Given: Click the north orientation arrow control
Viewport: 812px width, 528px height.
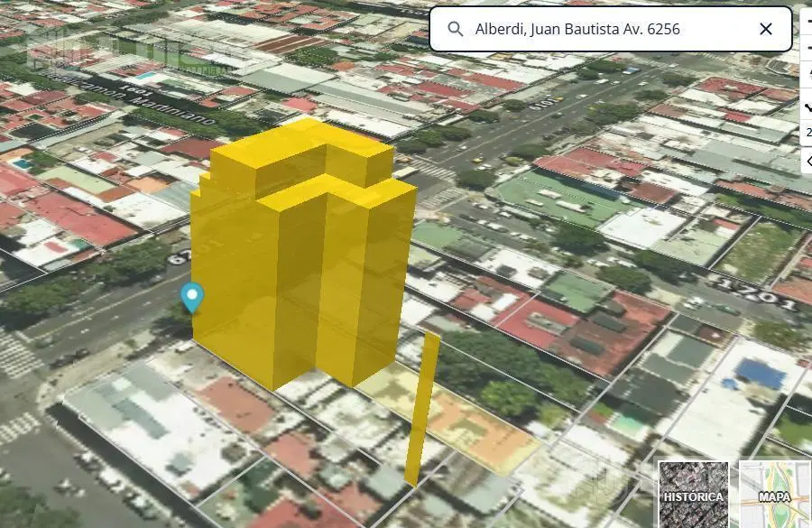Looking at the screenshot, I should [807, 74].
